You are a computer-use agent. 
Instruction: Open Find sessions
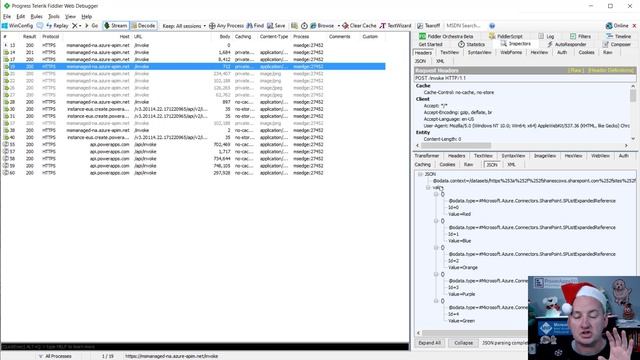(x=255, y=25)
